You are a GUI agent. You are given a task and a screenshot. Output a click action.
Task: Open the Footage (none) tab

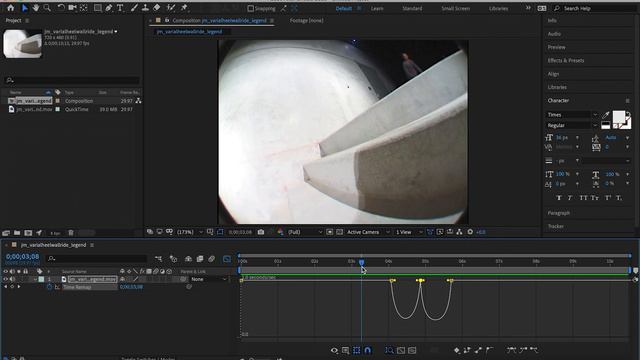click(306, 20)
